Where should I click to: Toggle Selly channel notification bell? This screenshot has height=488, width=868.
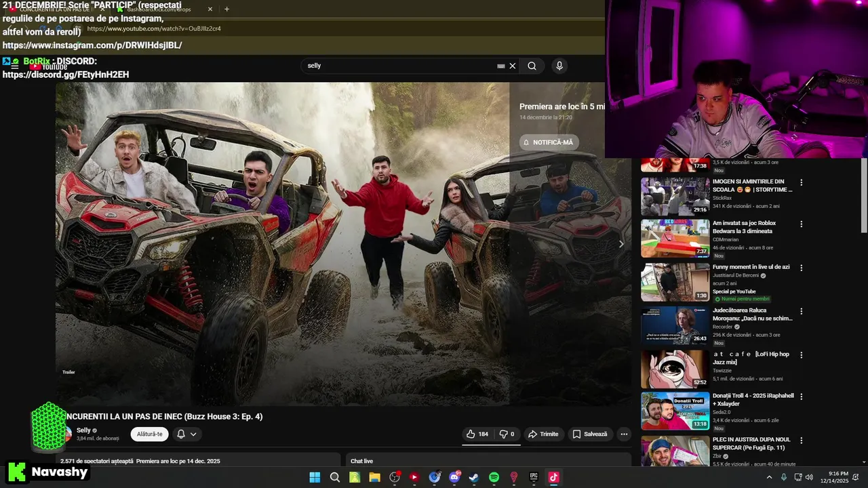(x=181, y=434)
